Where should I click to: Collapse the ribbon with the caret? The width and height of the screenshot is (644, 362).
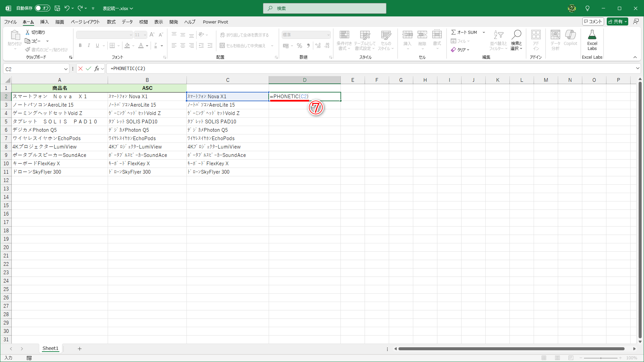[635, 57]
